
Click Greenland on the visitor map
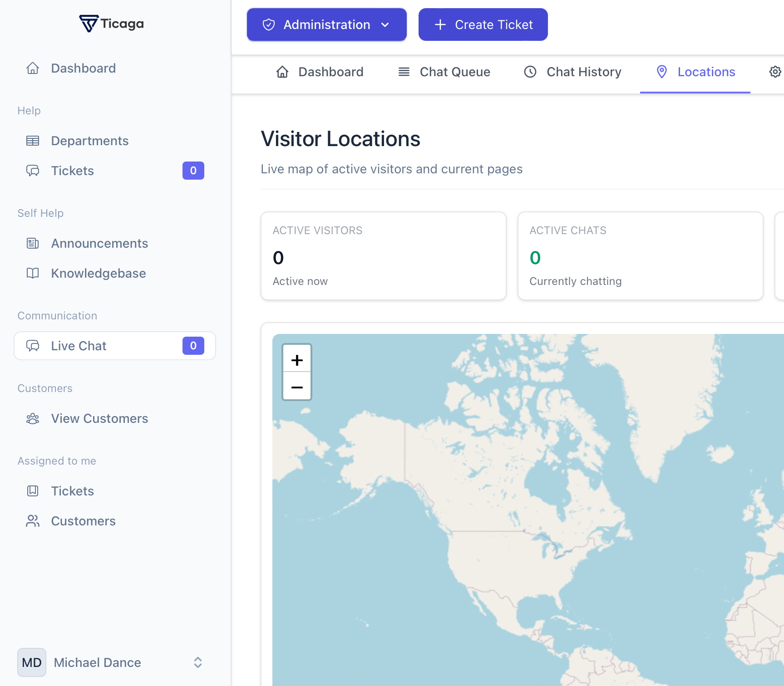(654, 399)
